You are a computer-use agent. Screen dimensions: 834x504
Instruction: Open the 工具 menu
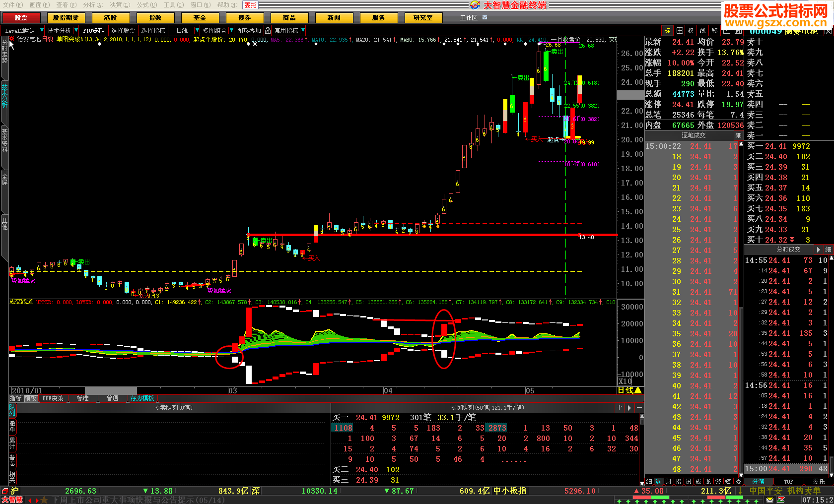tap(173, 5)
